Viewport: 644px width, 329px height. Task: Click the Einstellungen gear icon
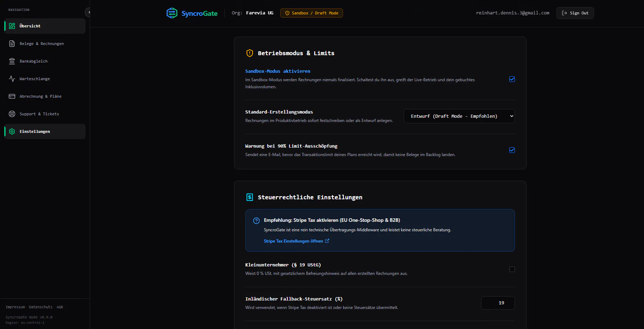(12, 131)
